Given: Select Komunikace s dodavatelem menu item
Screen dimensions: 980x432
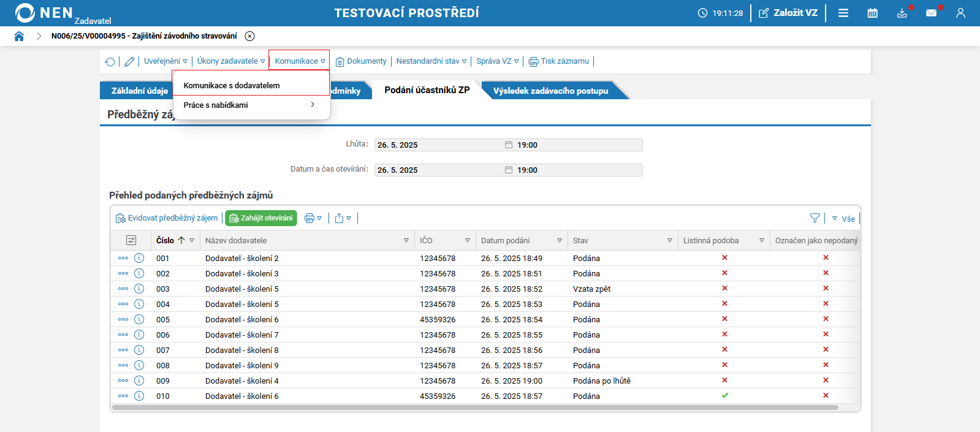Looking at the screenshot, I should [251, 85].
